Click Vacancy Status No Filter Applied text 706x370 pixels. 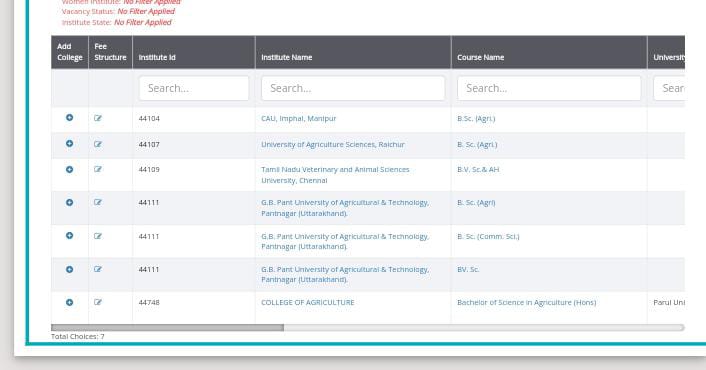pyautogui.click(x=118, y=11)
